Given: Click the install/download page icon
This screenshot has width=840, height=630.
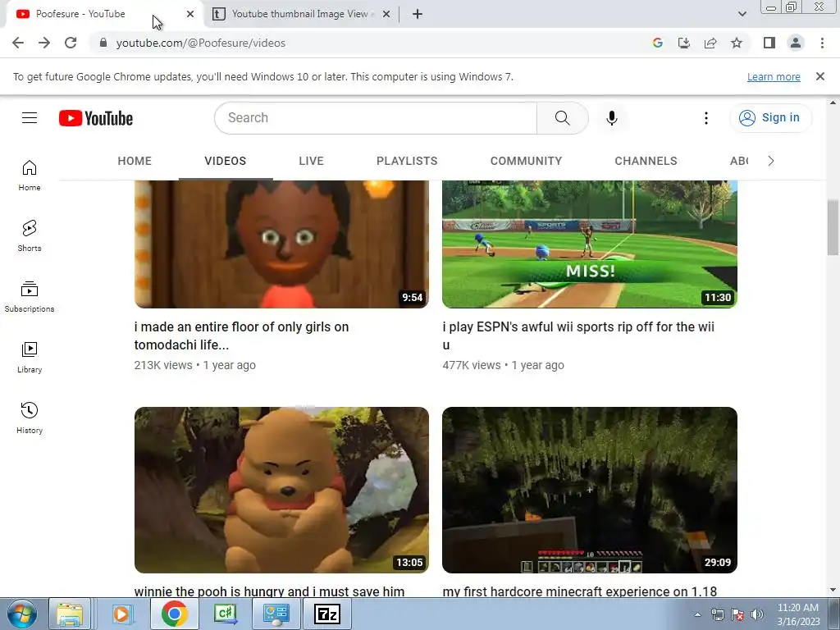Looking at the screenshot, I should (684, 43).
